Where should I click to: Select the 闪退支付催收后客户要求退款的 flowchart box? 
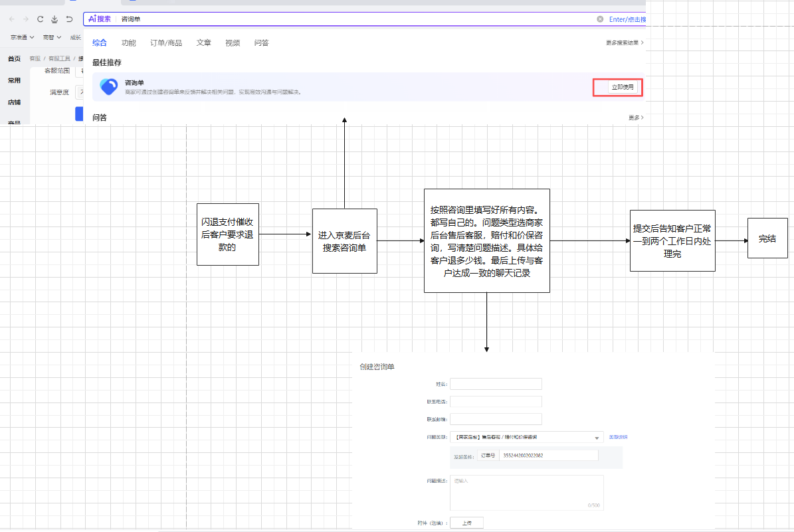pos(228,234)
